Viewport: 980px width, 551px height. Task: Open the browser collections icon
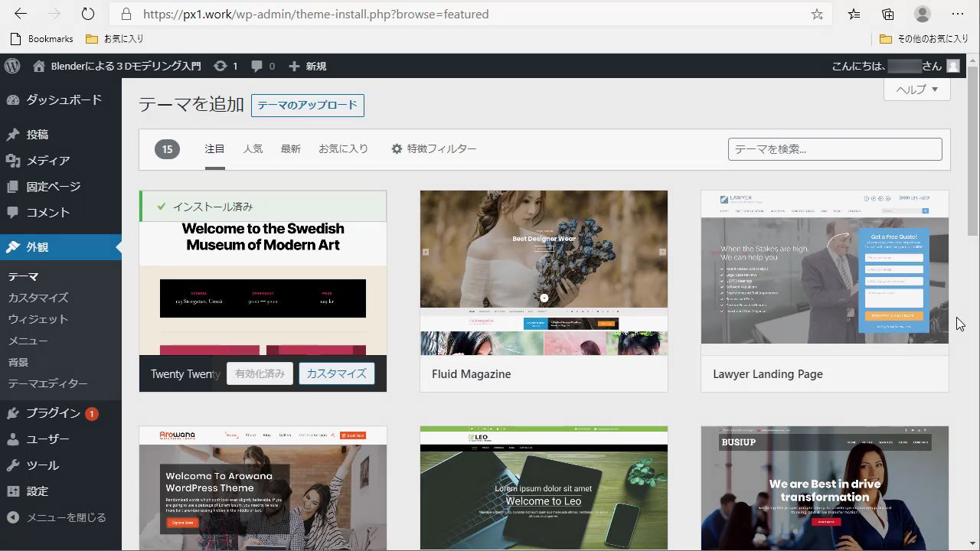click(x=888, y=14)
